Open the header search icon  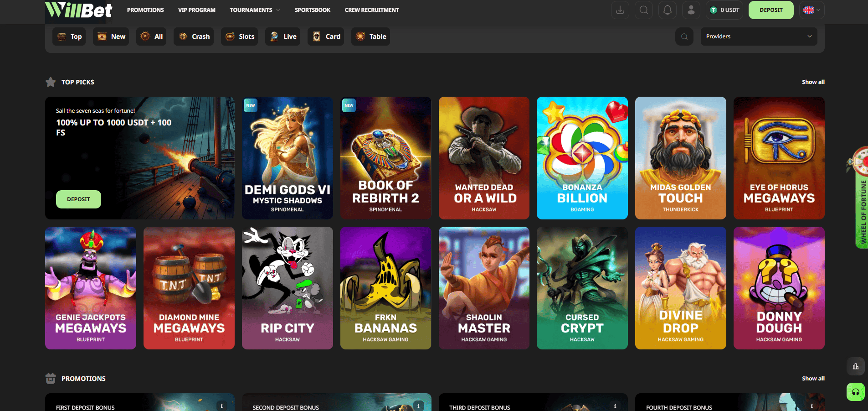[x=644, y=10]
